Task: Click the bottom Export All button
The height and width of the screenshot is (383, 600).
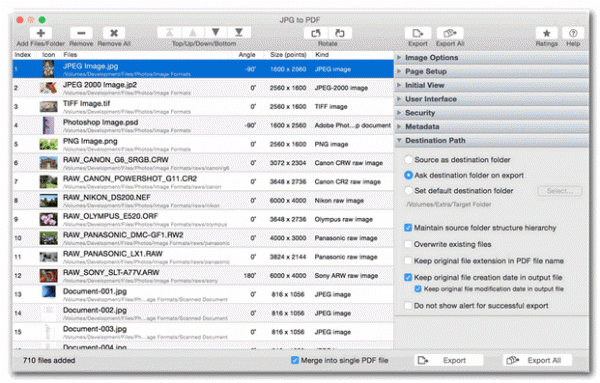Action: tap(537, 360)
